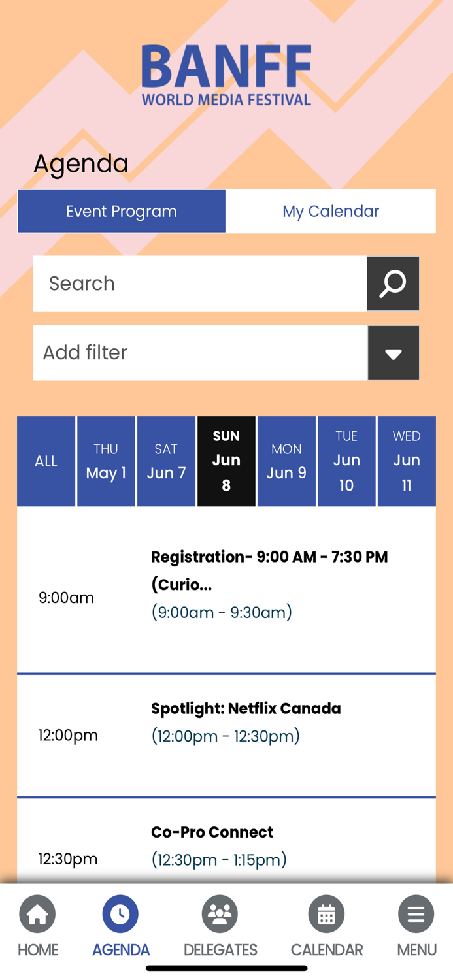Open the Registration 9:00 AM session entry
Screen dimensions: 453x980
pos(269,570)
